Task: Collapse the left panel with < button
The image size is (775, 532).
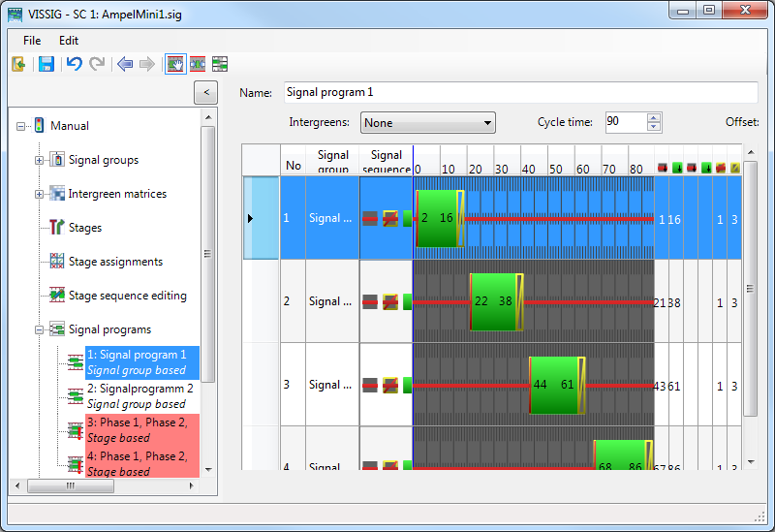Action: click(x=205, y=92)
